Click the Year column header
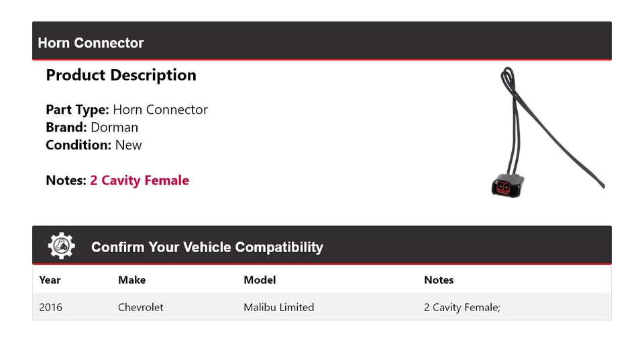644x342 pixels. point(50,280)
